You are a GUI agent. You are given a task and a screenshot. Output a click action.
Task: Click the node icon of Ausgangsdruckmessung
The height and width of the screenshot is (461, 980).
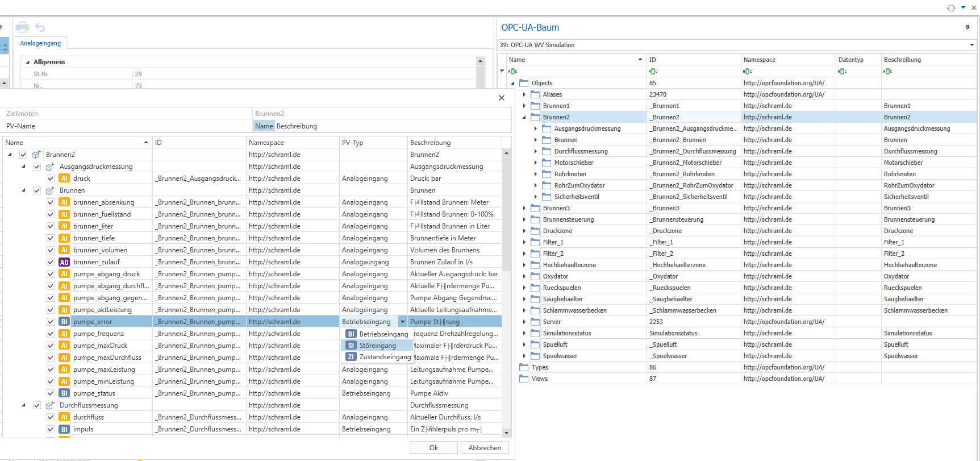coord(51,167)
